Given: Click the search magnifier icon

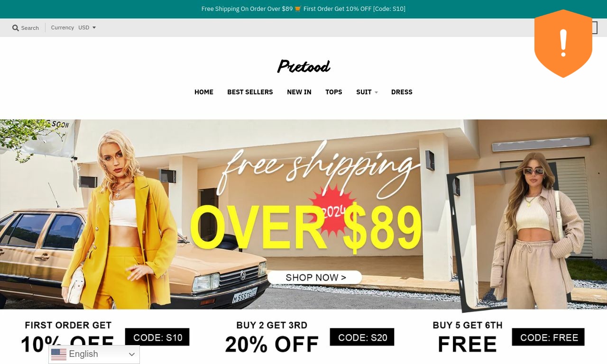Looking at the screenshot, I should click(x=16, y=28).
